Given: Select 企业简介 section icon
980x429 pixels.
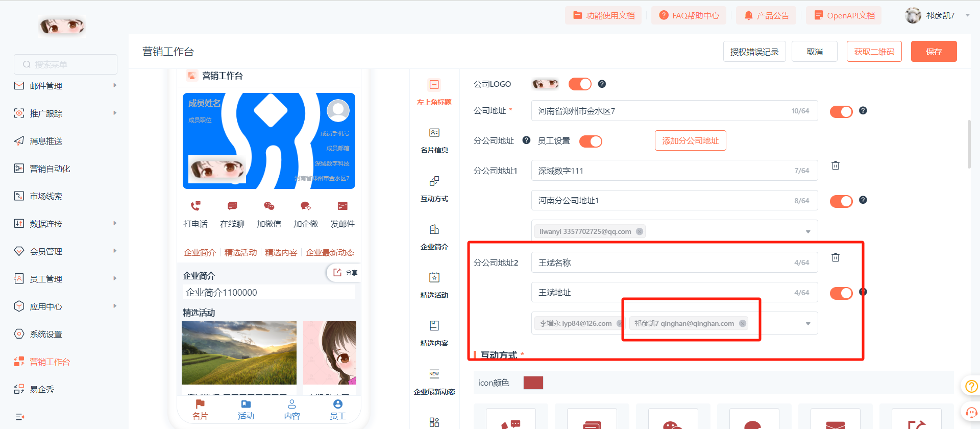Looking at the screenshot, I should click(434, 229).
